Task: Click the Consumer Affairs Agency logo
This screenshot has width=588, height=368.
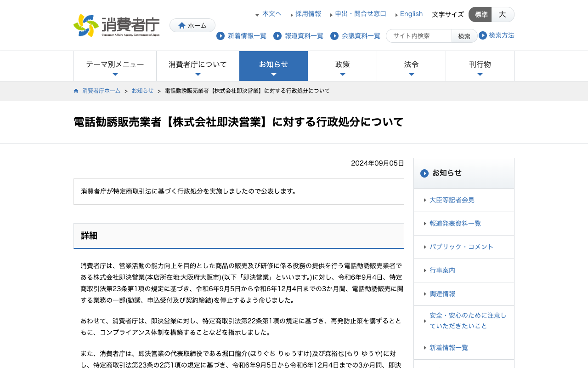Action: coord(117,25)
